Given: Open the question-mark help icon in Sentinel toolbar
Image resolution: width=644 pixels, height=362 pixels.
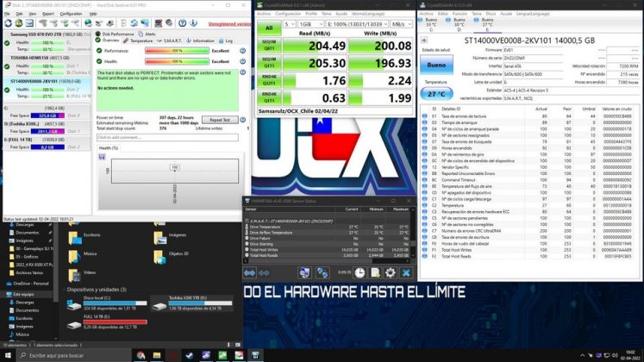Looking at the screenshot, I should [x=183, y=23].
